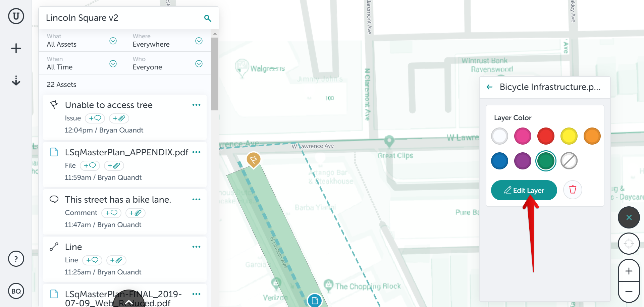The image size is (644, 307).
Task: Select the blue layer color
Action: click(x=499, y=161)
